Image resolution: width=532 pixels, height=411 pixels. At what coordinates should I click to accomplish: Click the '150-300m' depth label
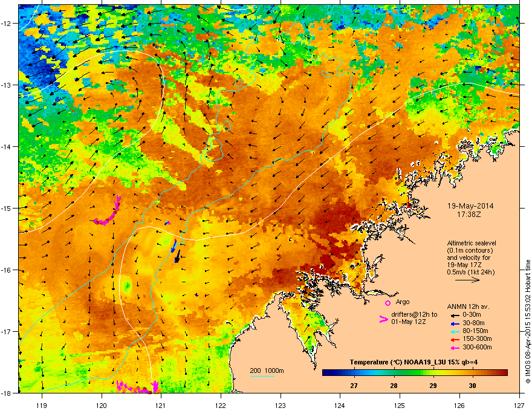click(x=477, y=338)
